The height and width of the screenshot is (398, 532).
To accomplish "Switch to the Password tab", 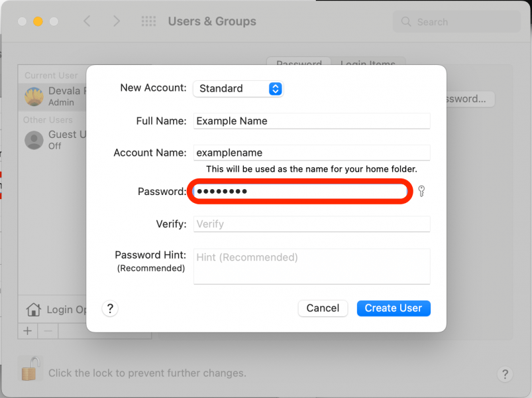I will [x=299, y=64].
